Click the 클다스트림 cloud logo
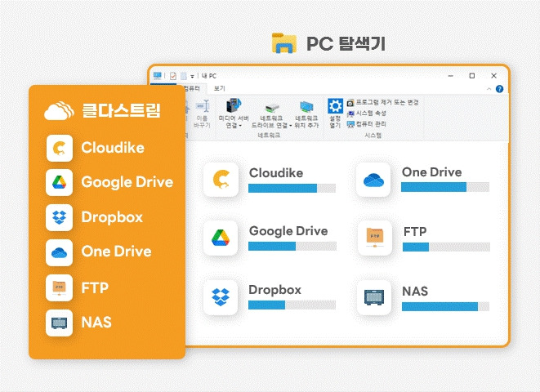 tap(59, 111)
